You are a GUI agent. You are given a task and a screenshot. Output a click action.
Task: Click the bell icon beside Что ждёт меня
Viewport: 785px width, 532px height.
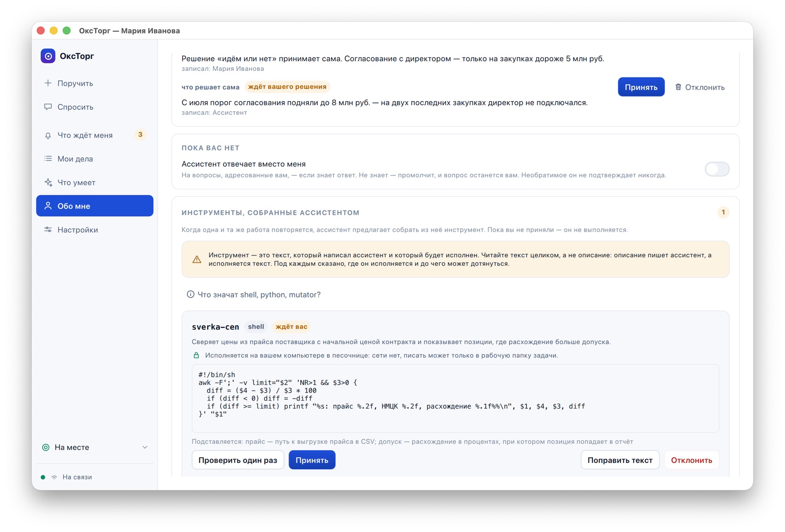48,135
